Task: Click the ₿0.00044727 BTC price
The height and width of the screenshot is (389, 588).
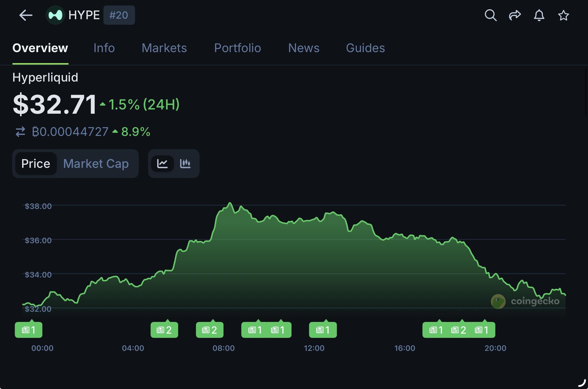Action: tap(70, 132)
